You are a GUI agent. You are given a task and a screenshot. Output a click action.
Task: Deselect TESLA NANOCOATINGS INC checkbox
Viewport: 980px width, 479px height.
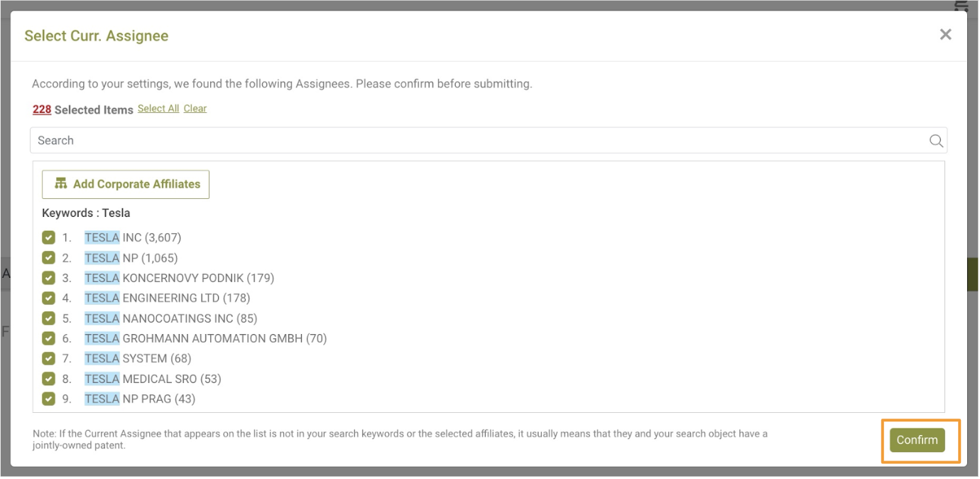click(48, 318)
